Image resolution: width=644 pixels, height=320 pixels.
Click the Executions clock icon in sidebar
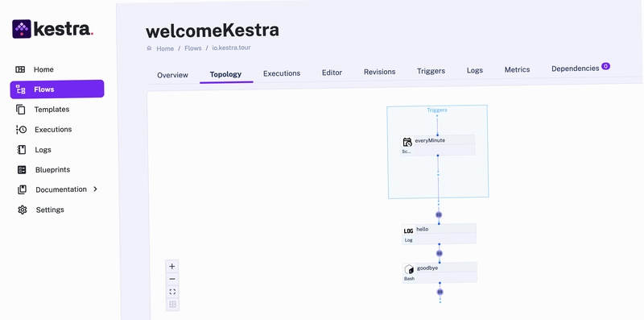[x=22, y=130]
